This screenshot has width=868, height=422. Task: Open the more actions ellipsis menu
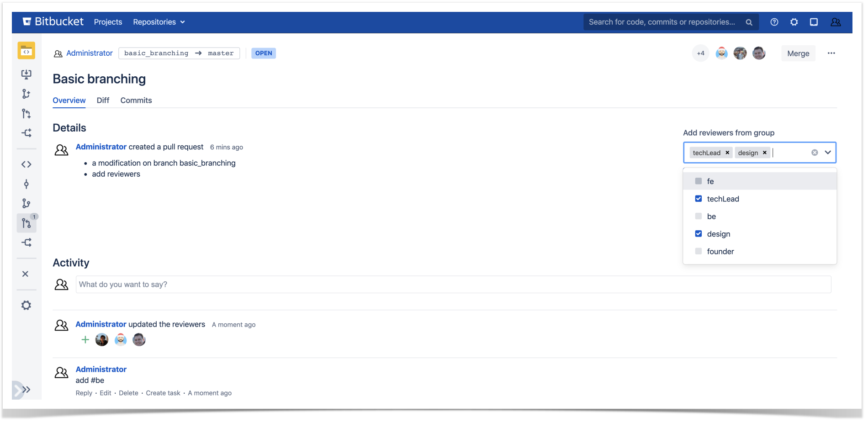coord(831,53)
